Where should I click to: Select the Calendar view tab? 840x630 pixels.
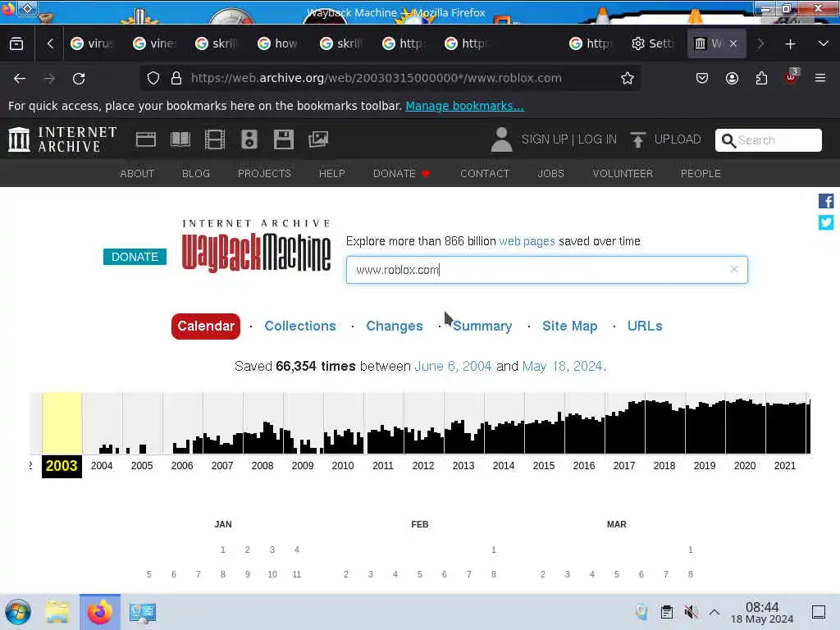(x=206, y=326)
